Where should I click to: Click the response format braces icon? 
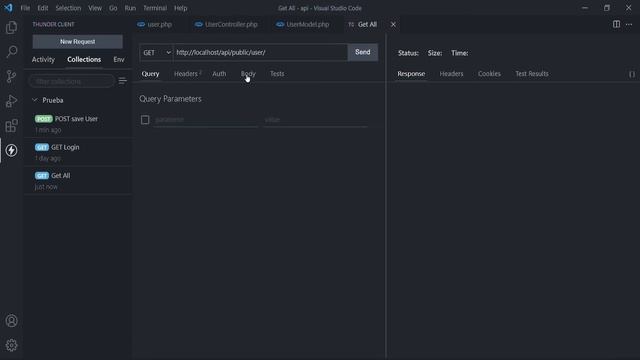point(631,74)
